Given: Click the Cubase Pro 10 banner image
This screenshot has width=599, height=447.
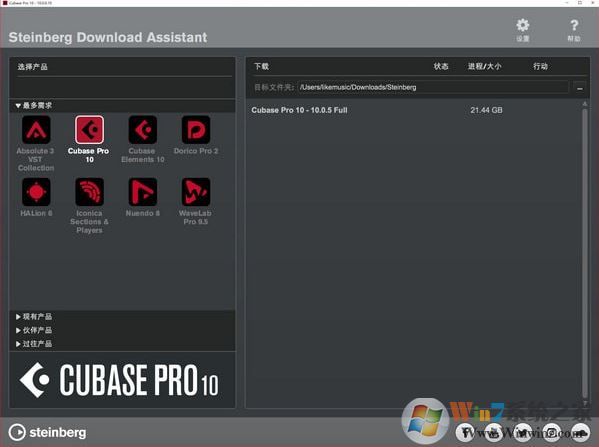Looking at the screenshot, I should point(123,380).
